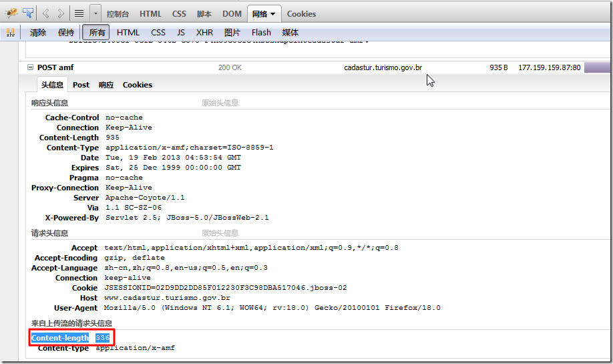Open the 响应 tab of the request

click(x=106, y=85)
